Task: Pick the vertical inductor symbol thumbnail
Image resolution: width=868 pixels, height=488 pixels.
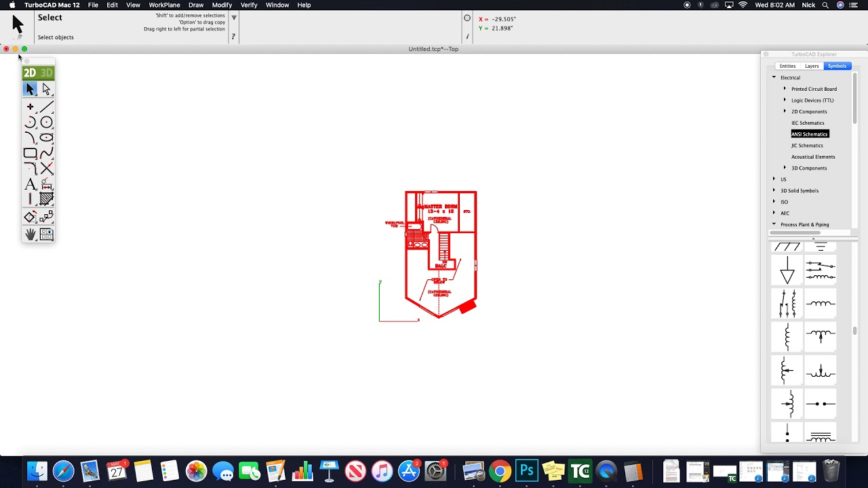Action: pyautogui.click(x=787, y=337)
